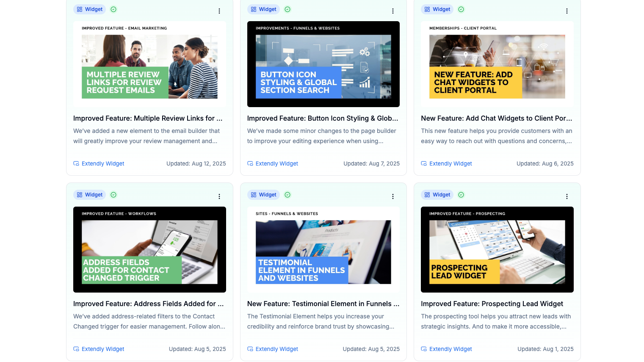This screenshot has width=644, height=362.
Task: Open Extendly Widget link under Multiple Review card
Action: point(102,164)
